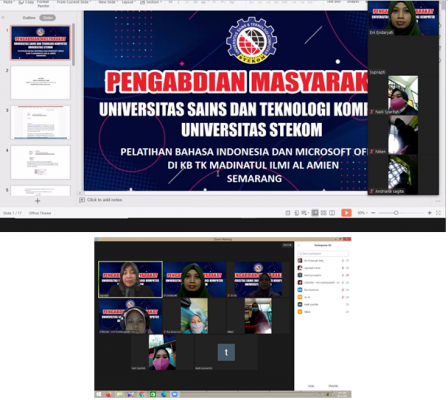Switch to Slide Sorter view icon
Screen dimensions: 448x400
[323, 213]
